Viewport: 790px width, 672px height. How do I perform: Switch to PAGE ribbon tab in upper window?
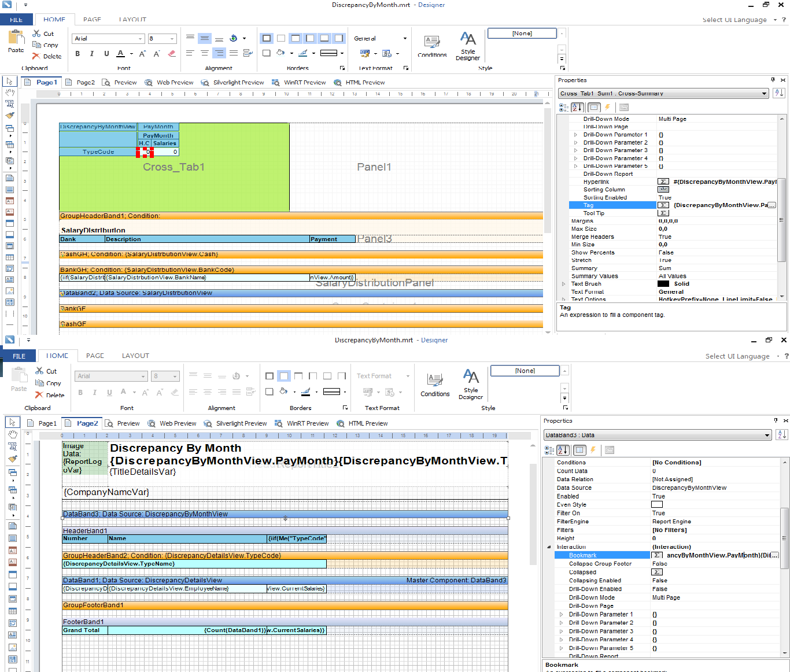coord(92,20)
